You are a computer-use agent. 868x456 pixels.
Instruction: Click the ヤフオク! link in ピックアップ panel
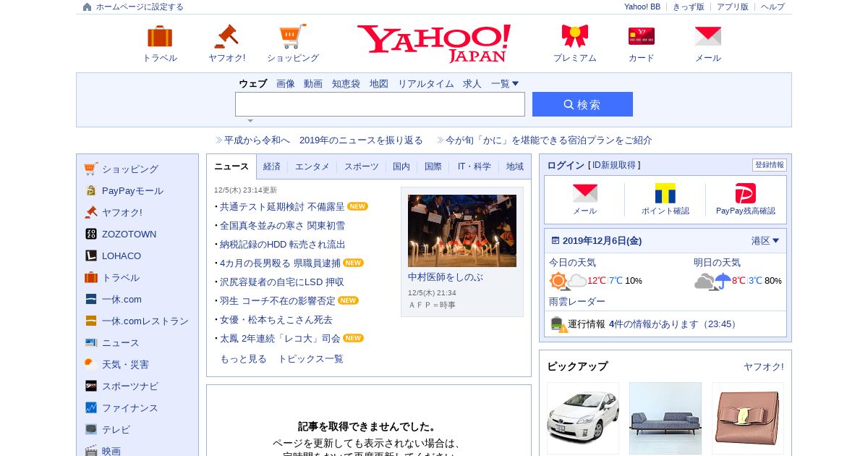764,366
